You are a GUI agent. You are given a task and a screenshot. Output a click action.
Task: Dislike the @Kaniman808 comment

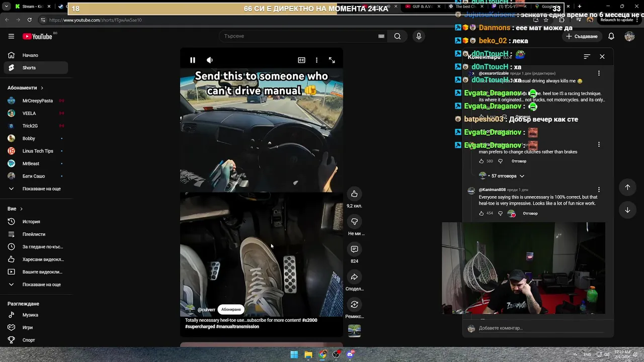(x=500, y=214)
